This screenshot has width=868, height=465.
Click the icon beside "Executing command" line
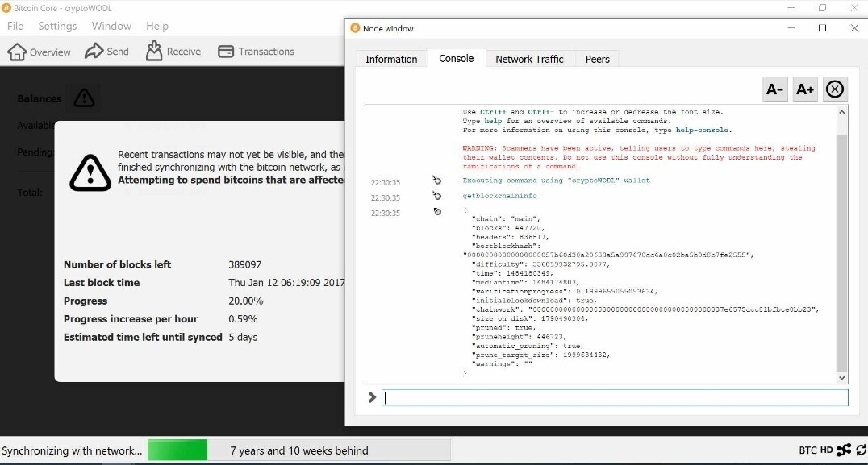436,181
